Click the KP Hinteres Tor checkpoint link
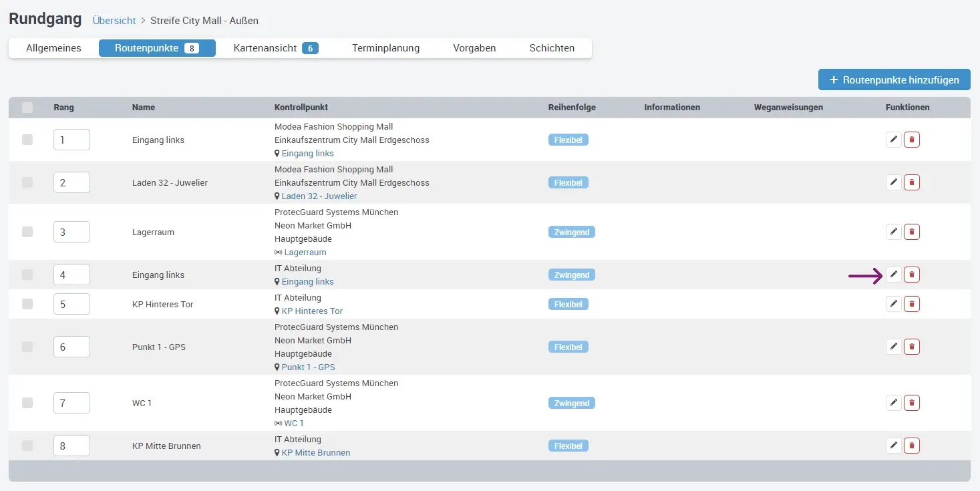The image size is (980, 491). click(312, 311)
